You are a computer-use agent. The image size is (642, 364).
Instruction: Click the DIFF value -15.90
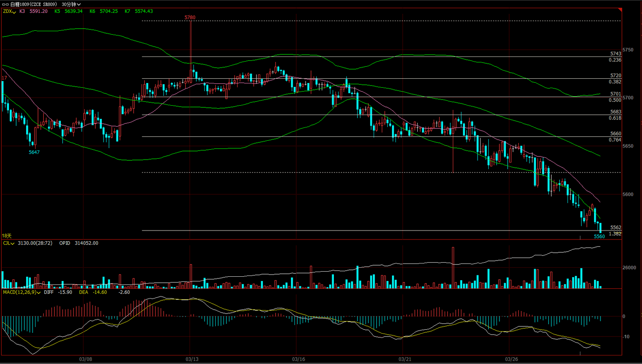(65, 292)
